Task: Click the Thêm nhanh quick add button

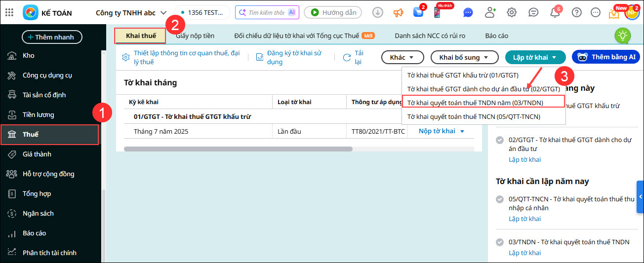Action: click(x=52, y=37)
